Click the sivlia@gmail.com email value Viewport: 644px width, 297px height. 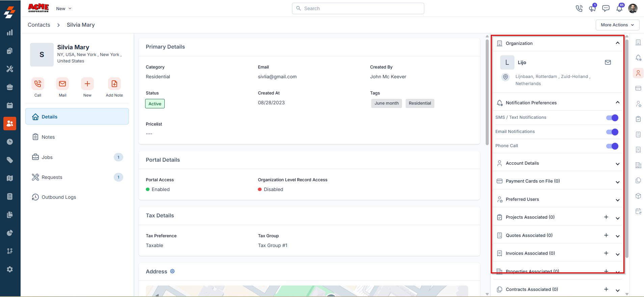[x=277, y=77]
